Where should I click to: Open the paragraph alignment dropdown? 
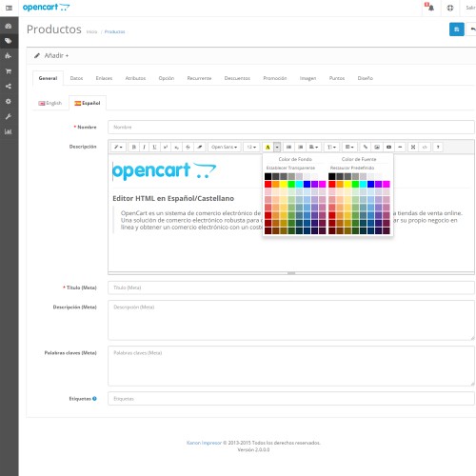313,147
